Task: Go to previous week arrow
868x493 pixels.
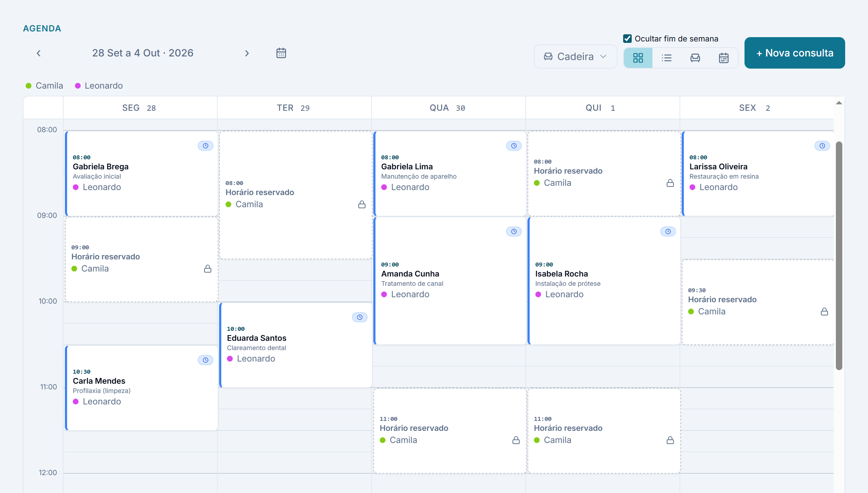Action: [x=39, y=53]
